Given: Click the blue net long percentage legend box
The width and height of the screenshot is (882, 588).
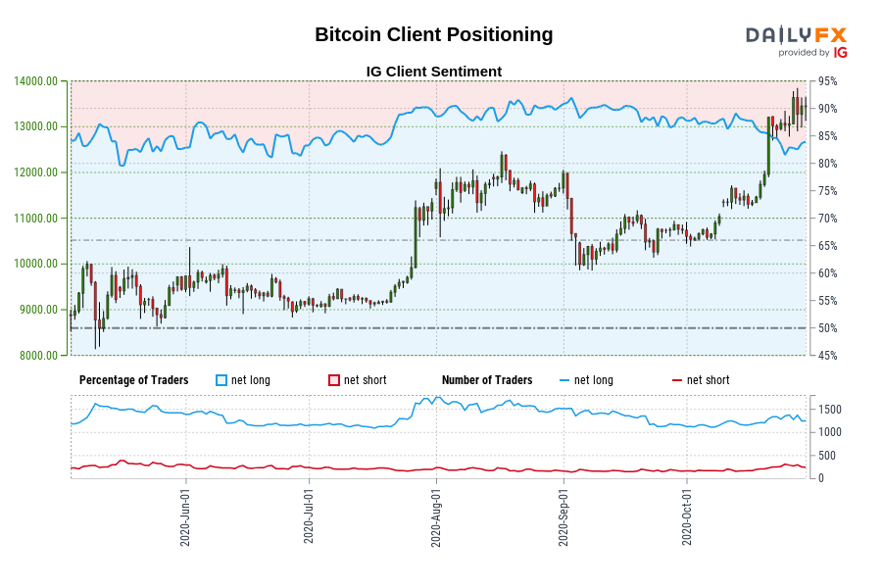Looking at the screenshot, I should pyautogui.click(x=221, y=380).
